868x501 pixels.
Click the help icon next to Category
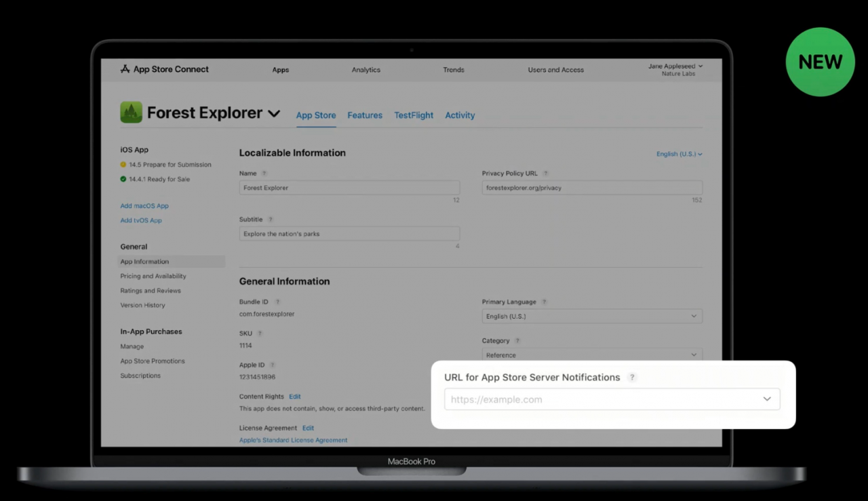click(x=517, y=341)
